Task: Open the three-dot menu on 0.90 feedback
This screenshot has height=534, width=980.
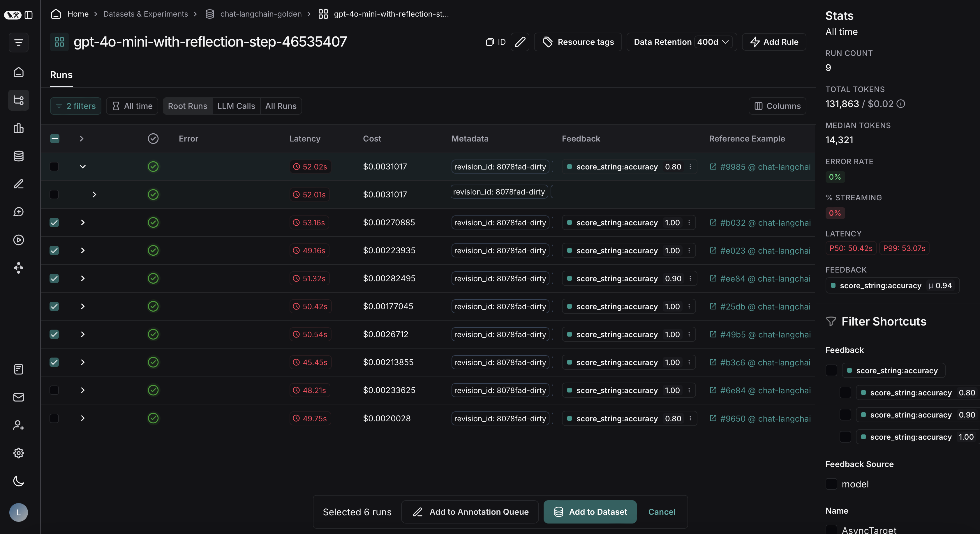Action: (690, 278)
